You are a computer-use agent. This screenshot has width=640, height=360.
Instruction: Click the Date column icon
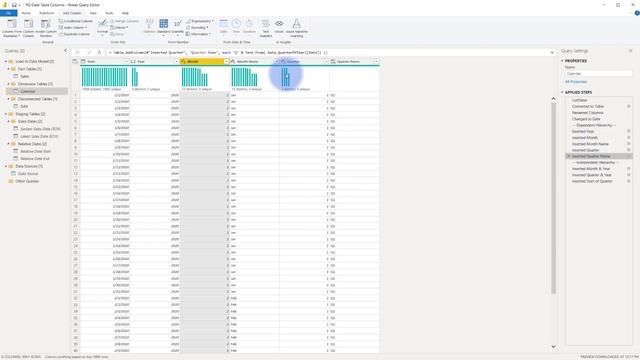point(223,23)
